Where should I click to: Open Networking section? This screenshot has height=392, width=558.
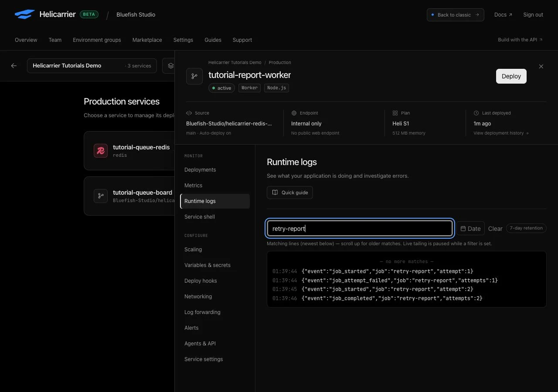click(x=215, y=297)
